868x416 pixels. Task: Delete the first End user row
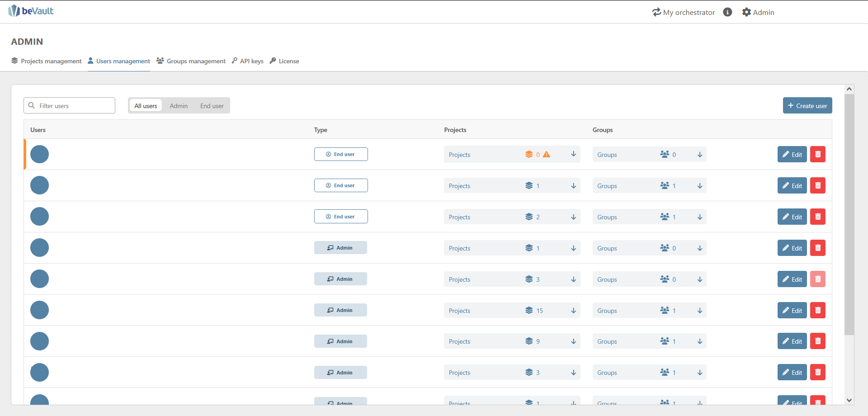817,154
